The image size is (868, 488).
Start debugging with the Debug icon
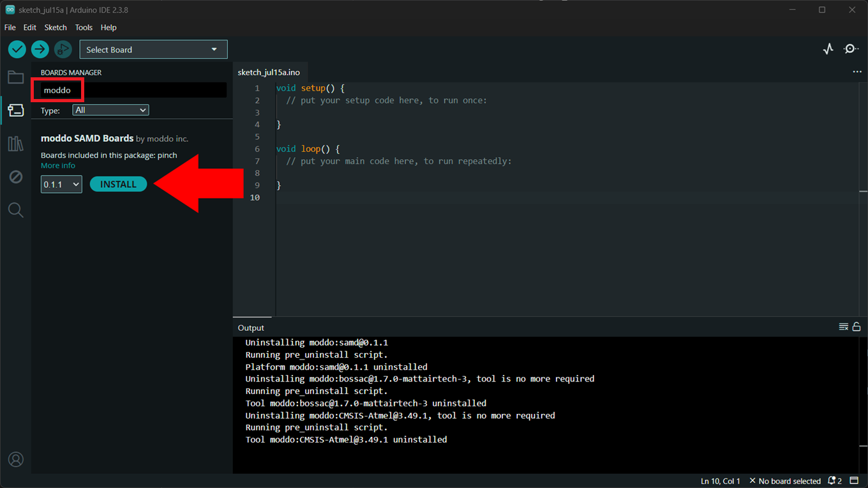point(63,49)
